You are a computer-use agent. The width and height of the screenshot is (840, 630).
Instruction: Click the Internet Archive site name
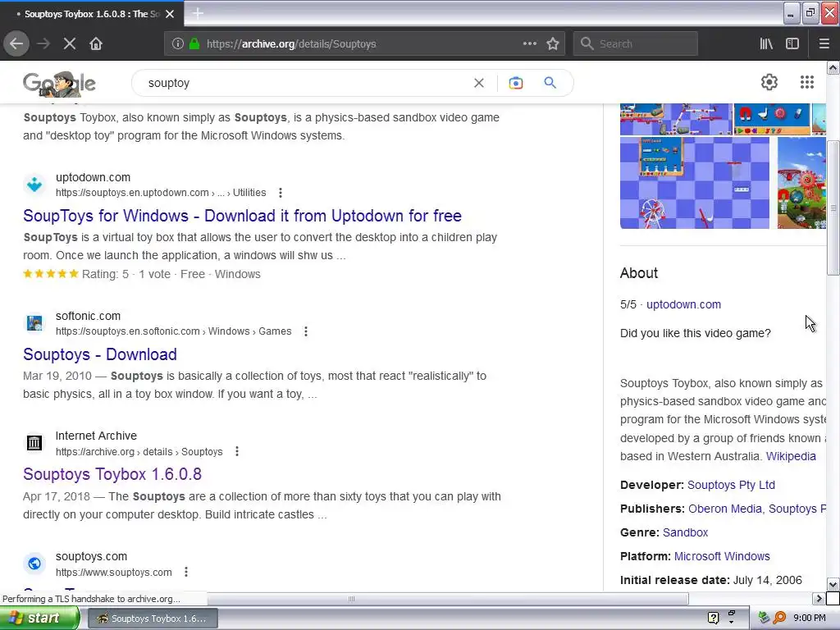pos(97,436)
